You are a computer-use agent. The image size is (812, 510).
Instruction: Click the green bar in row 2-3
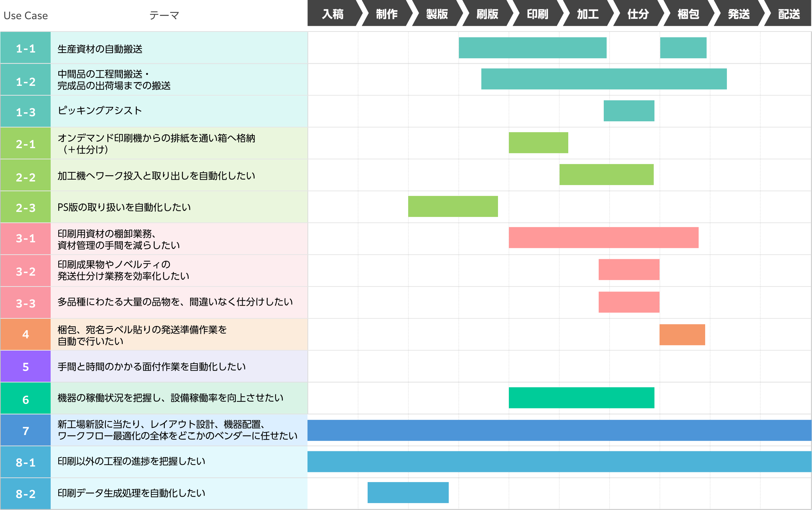pos(453,206)
